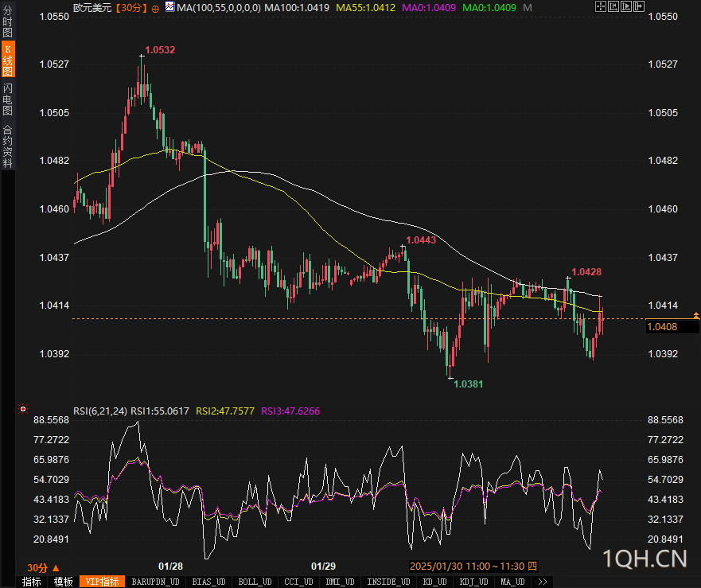Click the MA(100,55,0,0,0,0) parameters label

pyautogui.click(x=219, y=8)
